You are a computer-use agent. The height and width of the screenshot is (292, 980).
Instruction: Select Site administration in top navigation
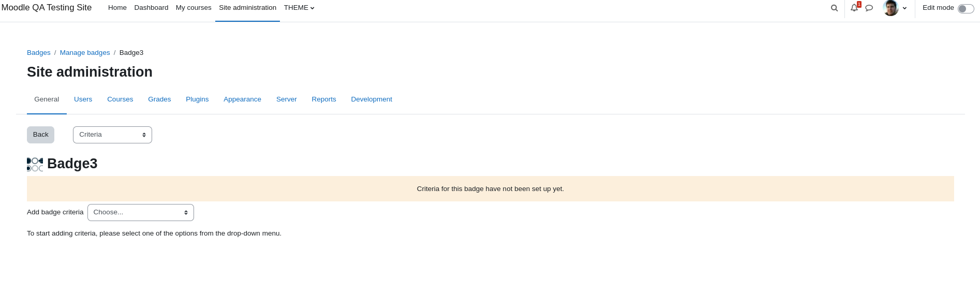(x=247, y=8)
